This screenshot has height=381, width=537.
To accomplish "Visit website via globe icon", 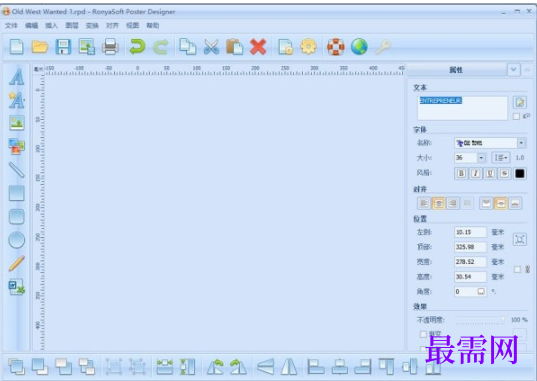I will click(x=359, y=47).
